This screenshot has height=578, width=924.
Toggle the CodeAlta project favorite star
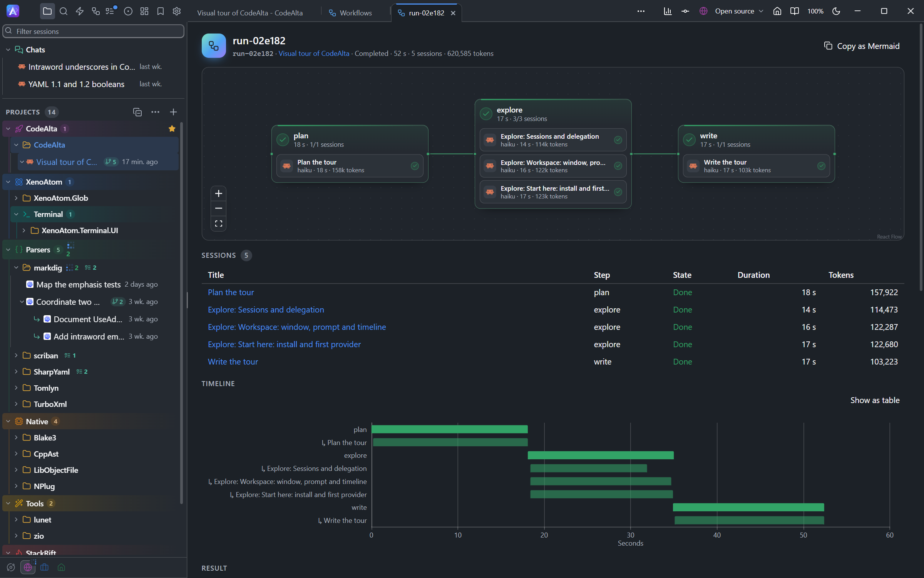[172, 129]
